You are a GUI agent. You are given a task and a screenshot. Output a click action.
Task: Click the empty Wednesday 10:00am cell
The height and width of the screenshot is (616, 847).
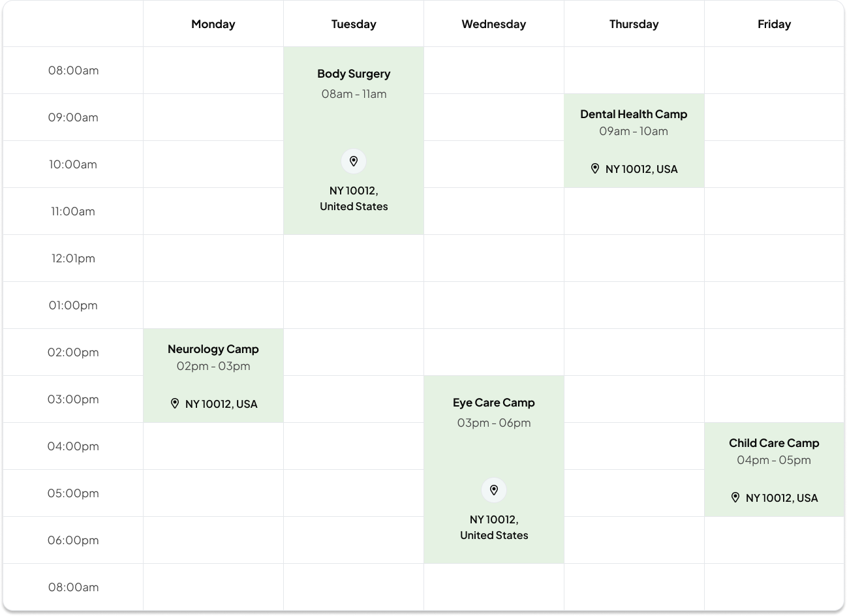(493, 164)
